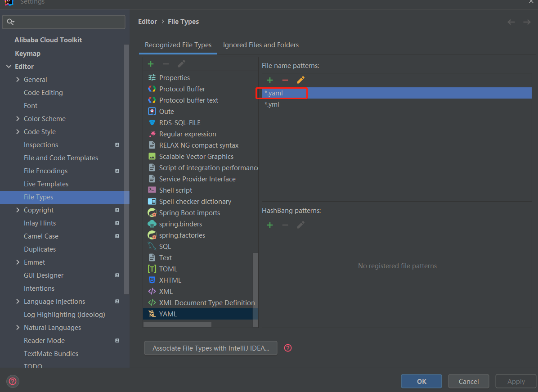The image size is (538, 392).
Task: Add a new HashBang pattern
Action: click(270, 225)
